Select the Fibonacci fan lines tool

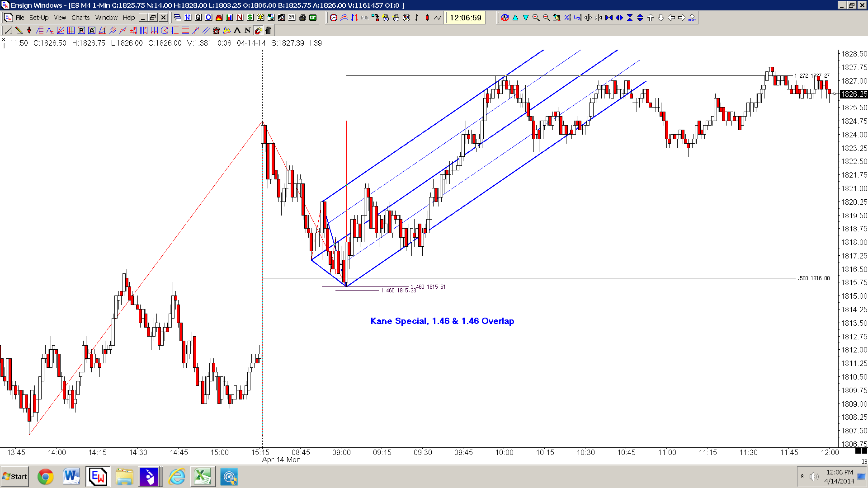point(61,30)
